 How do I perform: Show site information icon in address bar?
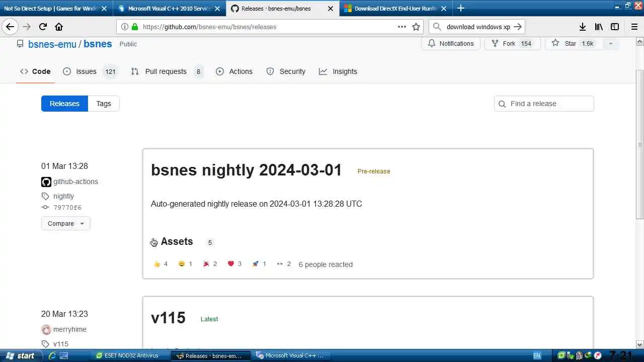point(124,27)
